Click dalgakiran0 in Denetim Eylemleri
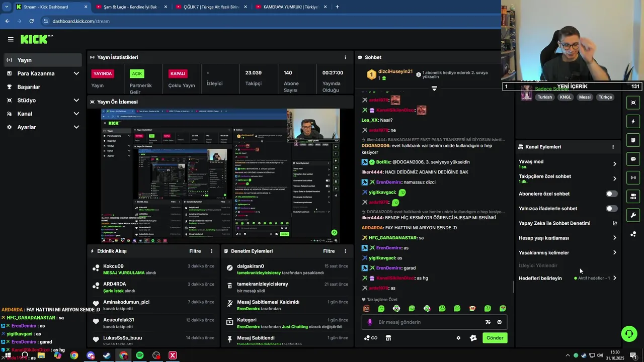This screenshot has height=362, width=644. tap(251, 266)
